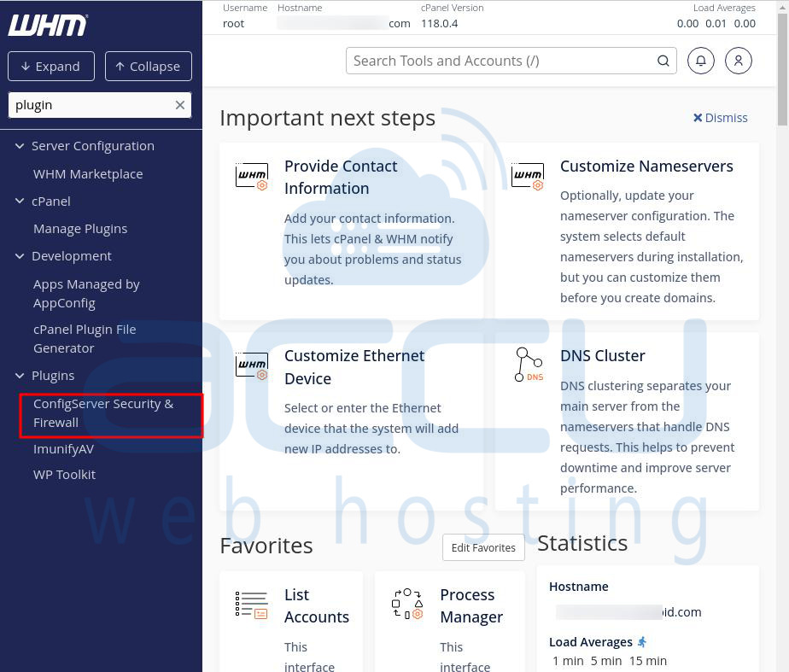Open Process Manager favorite
Image resolution: width=789 pixels, height=672 pixels.
[x=471, y=605]
